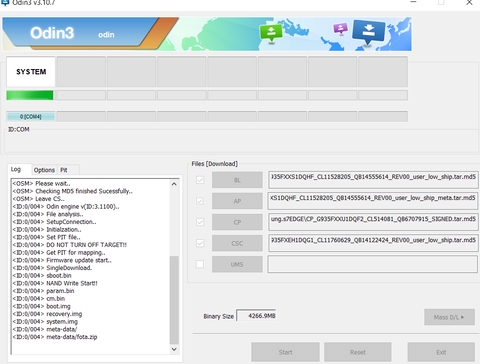Click the 'Set PIT file..' log line
The width and height of the screenshot is (480, 364).
(46, 237)
